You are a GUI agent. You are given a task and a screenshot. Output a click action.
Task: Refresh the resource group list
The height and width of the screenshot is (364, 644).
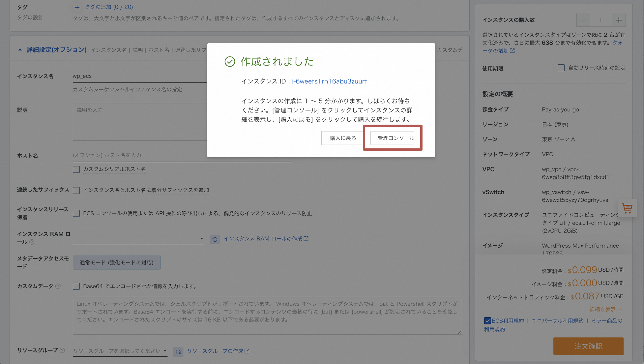178,351
